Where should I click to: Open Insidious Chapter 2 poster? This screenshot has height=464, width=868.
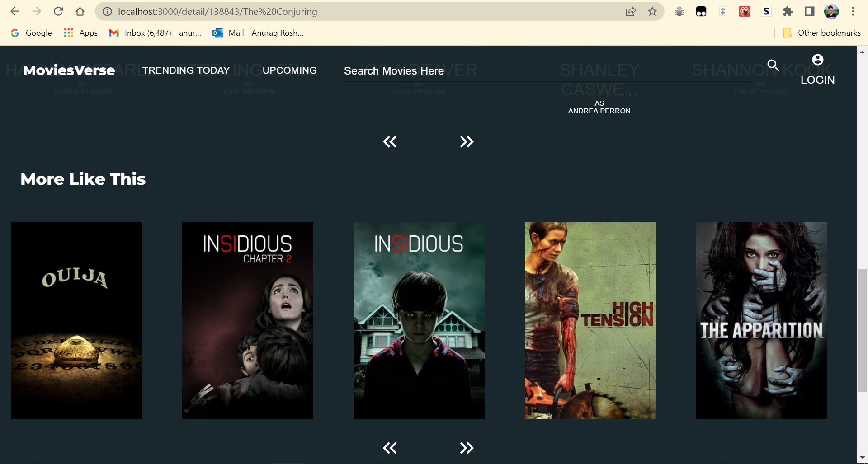point(248,320)
